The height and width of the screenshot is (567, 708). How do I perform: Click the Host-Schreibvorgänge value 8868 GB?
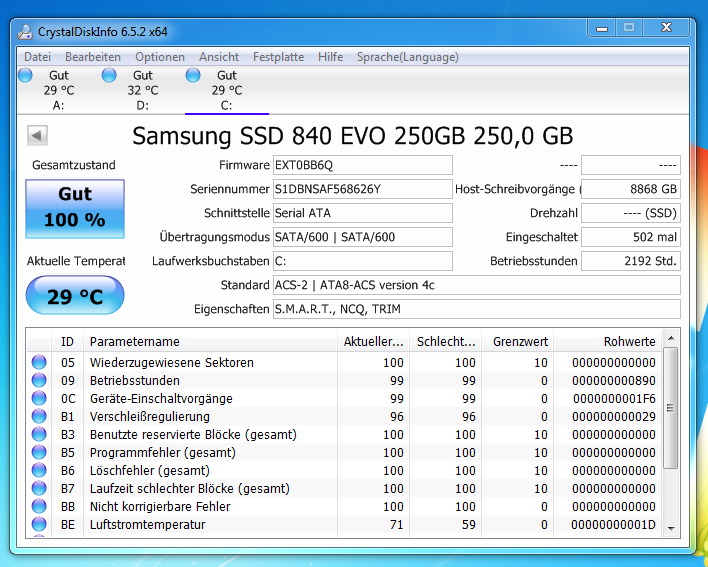coord(631,189)
